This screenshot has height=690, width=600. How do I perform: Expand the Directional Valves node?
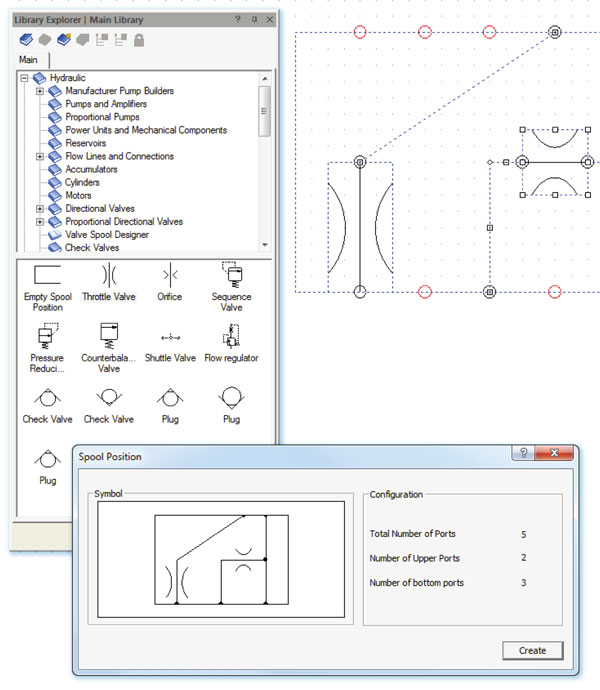40,209
